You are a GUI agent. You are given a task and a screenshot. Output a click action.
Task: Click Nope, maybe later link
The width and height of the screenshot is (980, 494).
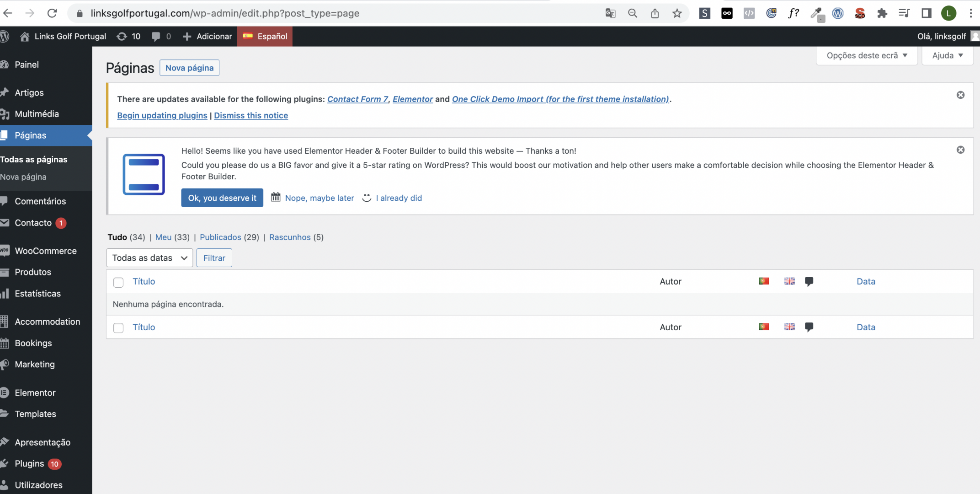320,198
